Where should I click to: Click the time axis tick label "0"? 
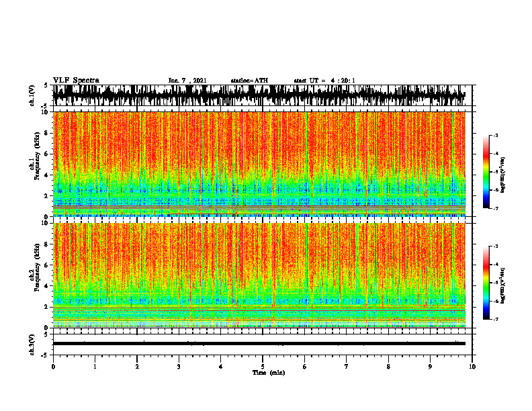coord(53,367)
